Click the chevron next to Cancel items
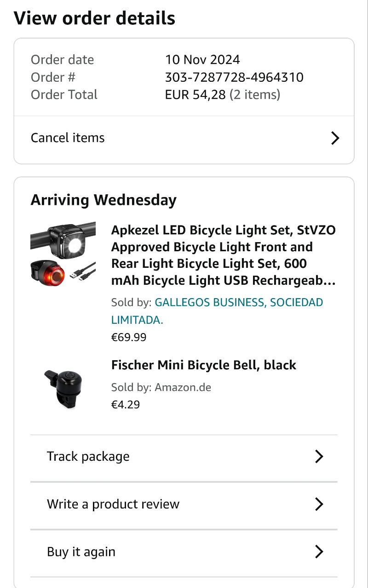Image resolution: width=368 pixels, height=588 pixels. 335,138
